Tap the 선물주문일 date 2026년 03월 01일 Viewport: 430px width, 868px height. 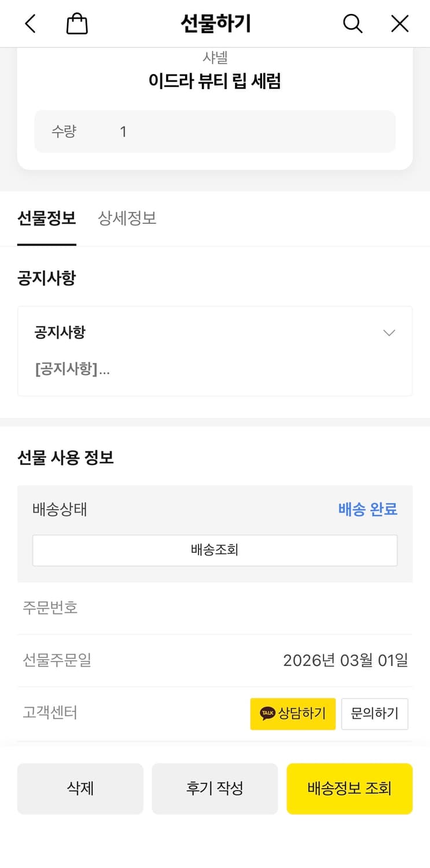(x=346, y=660)
